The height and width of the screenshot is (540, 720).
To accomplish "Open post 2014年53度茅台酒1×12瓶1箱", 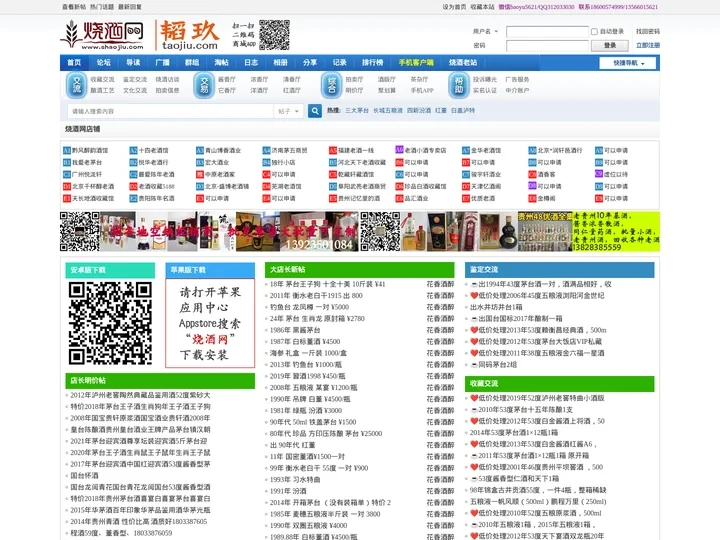I will coord(514,433).
